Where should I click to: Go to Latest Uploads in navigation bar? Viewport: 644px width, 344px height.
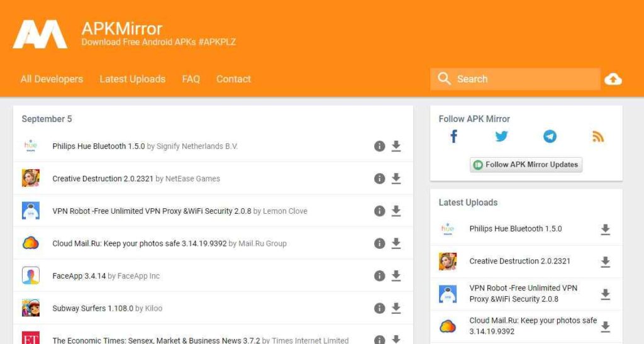point(132,79)
